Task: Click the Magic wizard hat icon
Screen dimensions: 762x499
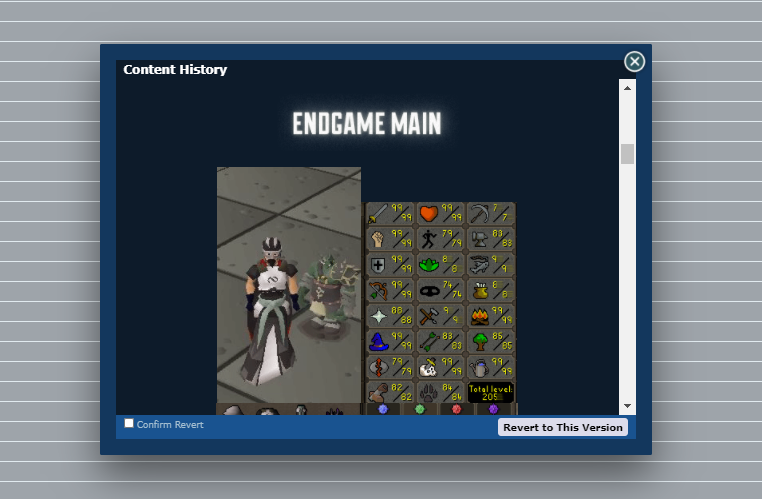Action: pos(378,342)
